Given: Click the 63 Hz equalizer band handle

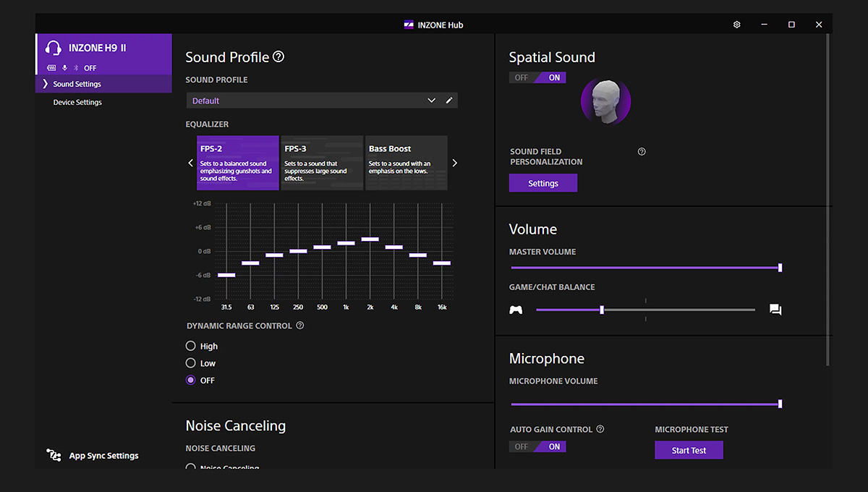Looking at the screenshot, I should 250,263.
